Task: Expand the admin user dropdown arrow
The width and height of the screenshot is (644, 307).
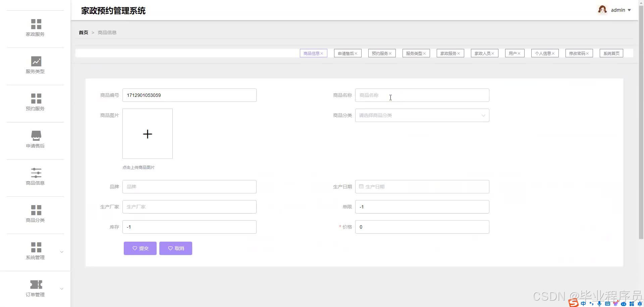Action: coord(629,10)
